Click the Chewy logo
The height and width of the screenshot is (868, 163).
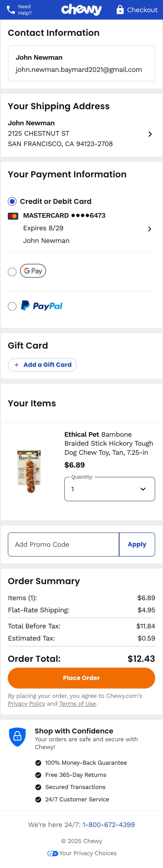click(81, 10)
